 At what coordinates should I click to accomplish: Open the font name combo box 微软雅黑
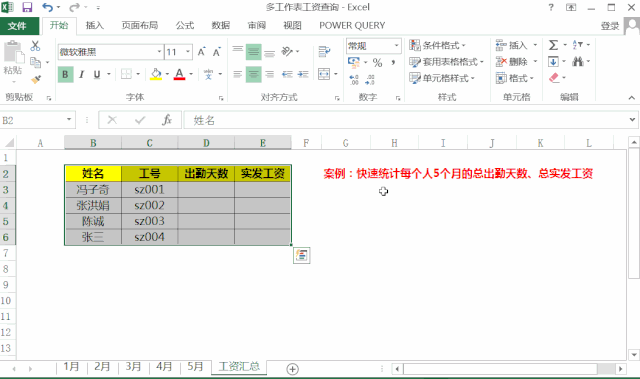tap(111, 52)
